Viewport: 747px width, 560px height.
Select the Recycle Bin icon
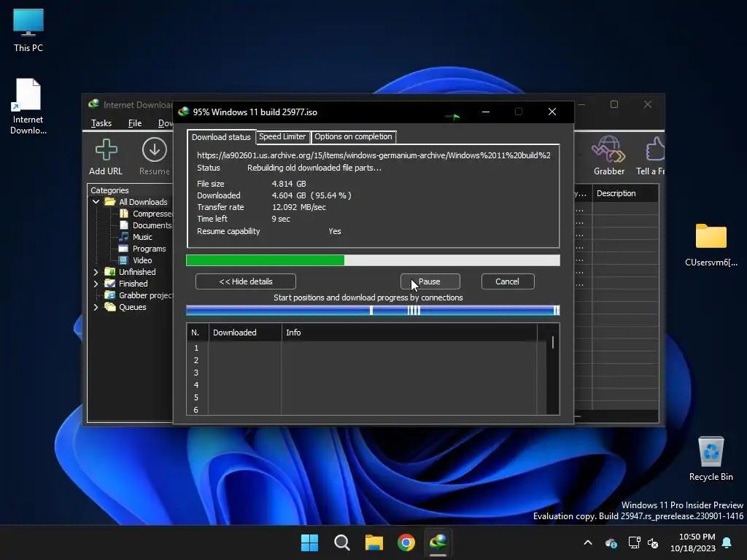[711, 459]
